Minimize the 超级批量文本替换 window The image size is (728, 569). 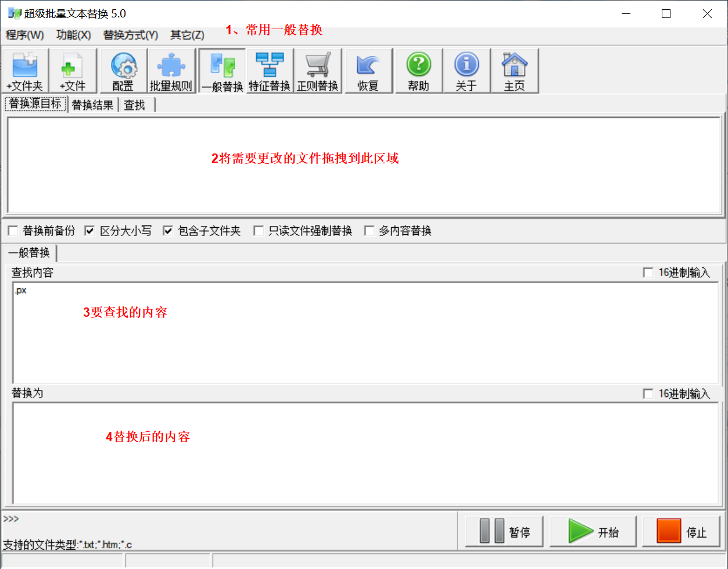coord(626,14)
